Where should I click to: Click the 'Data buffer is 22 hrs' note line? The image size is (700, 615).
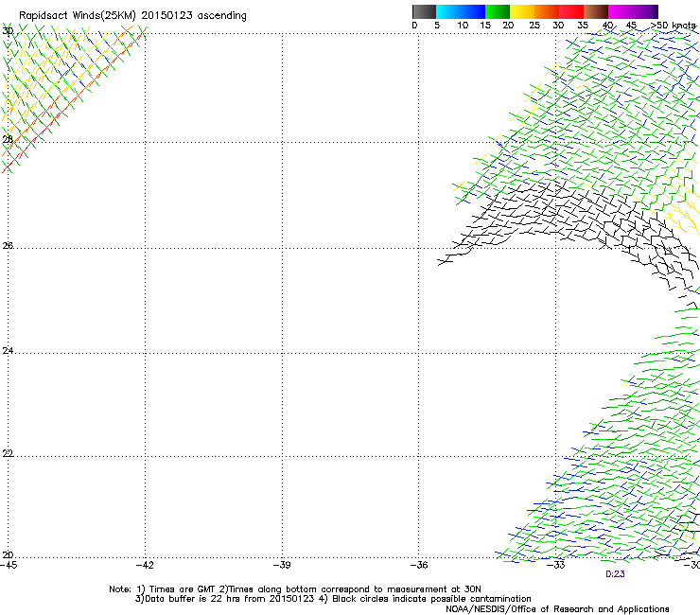pos(333,599)
